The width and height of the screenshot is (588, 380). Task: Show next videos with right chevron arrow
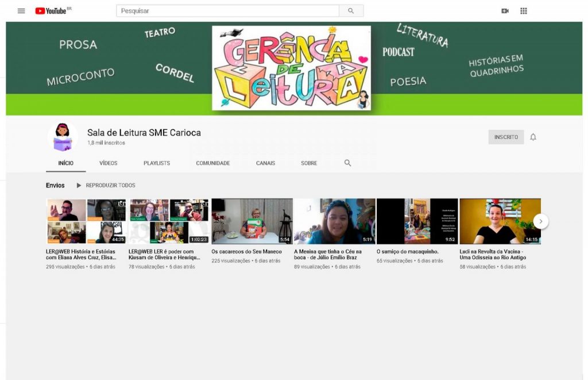click(x=540, y=221)
